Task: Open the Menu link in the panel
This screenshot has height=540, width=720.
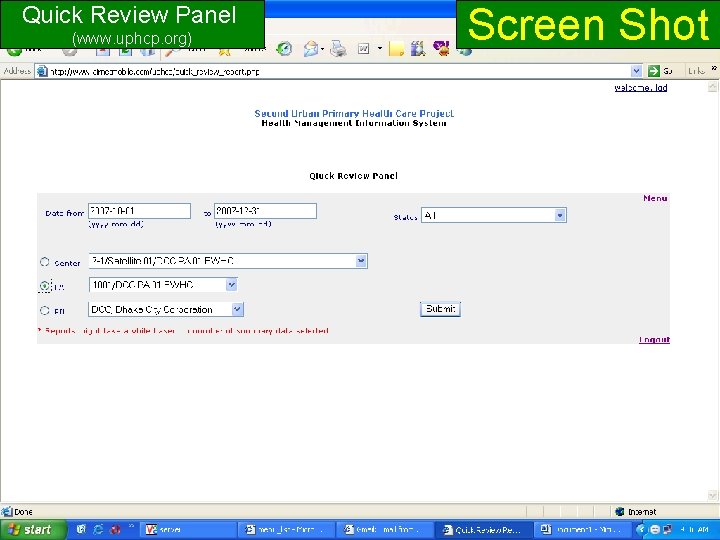Action: 655,198
